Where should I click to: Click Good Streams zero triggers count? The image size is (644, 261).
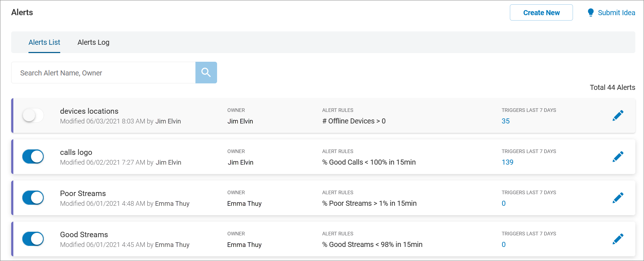tap(504, 245)
